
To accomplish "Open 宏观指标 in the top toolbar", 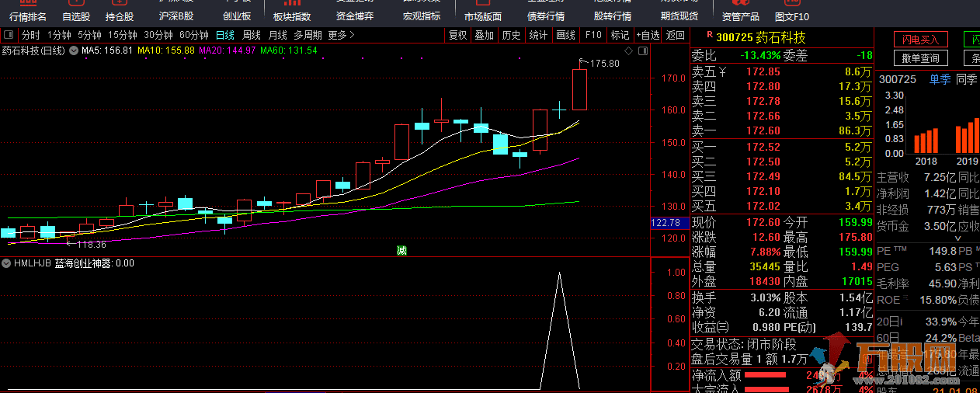I will click(x=421, y=16).
